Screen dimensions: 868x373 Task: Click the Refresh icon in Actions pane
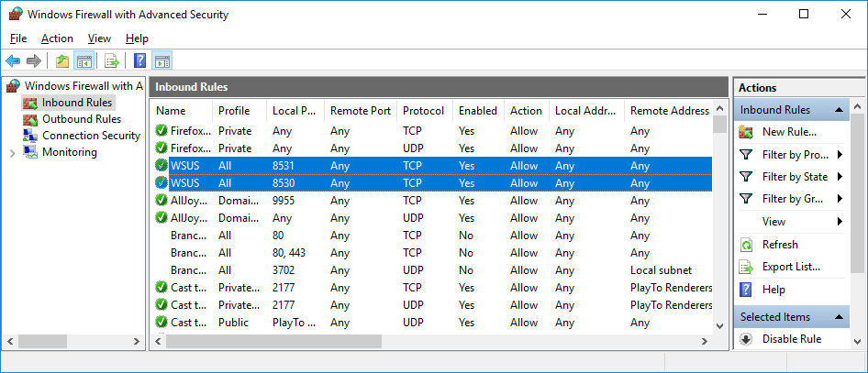point(746,245)
